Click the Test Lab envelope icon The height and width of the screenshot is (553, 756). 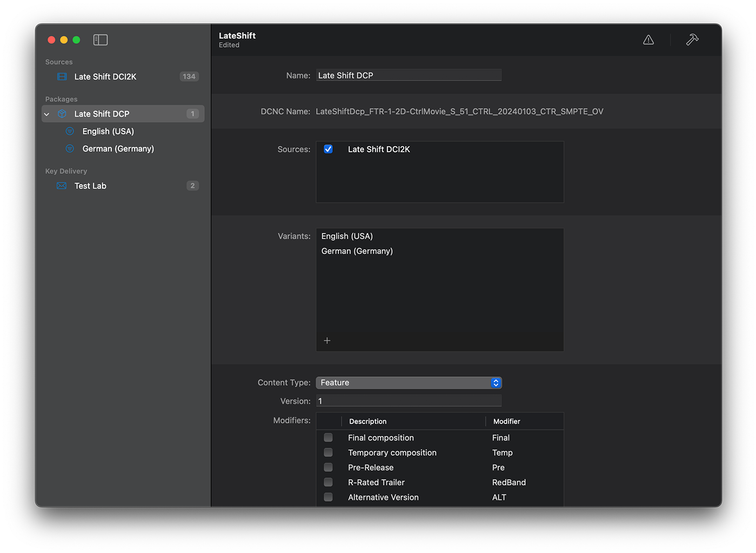click(62, 186)
